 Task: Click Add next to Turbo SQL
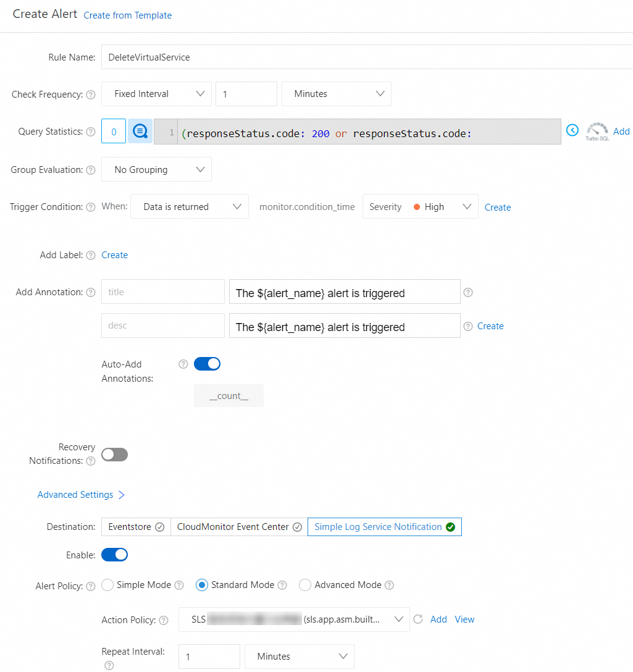pos(621,131)
